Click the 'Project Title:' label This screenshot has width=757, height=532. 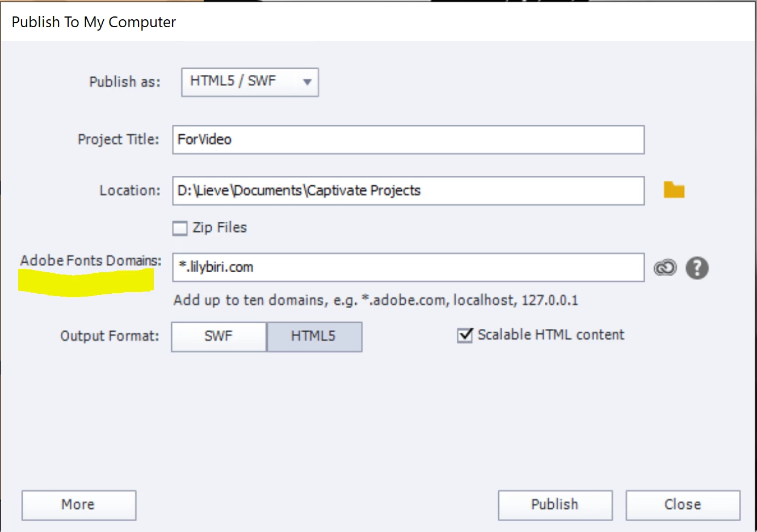pos(118,139)
